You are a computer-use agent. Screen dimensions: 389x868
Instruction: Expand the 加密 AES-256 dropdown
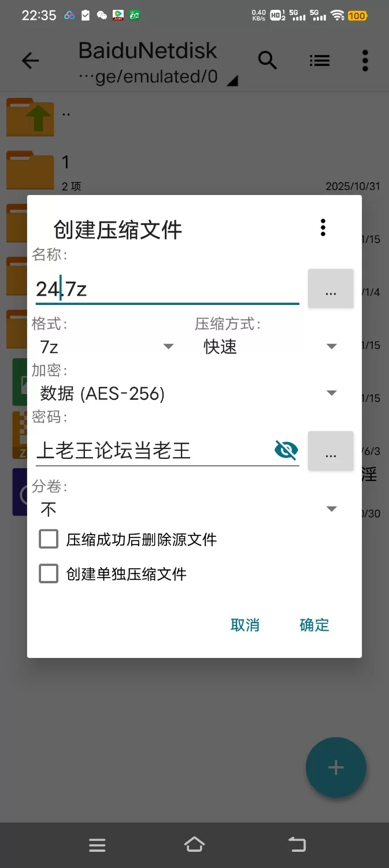pyautogui.click(x=188, y=393)
